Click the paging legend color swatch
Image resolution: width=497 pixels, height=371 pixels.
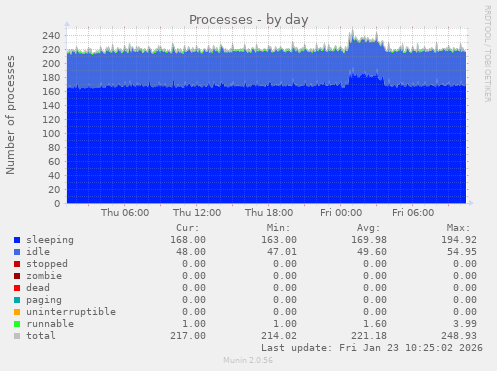coord(17,300)
